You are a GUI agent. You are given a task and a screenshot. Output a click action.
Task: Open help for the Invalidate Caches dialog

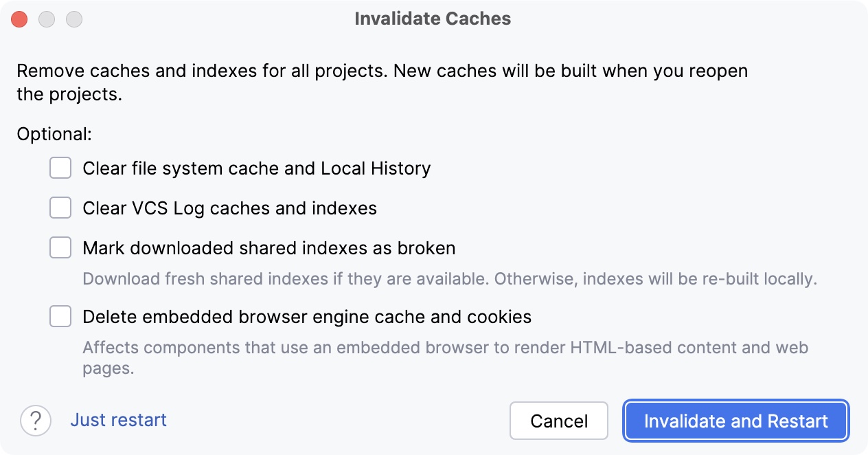35,420
